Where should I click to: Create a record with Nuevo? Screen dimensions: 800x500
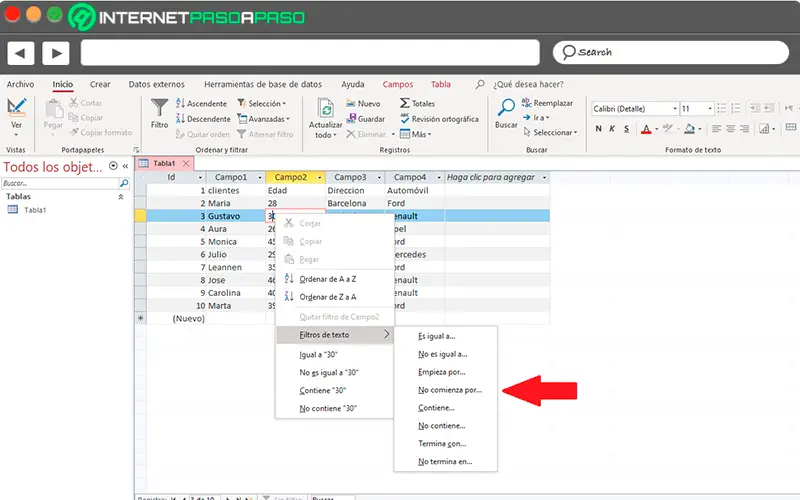(x=363, y=104)
